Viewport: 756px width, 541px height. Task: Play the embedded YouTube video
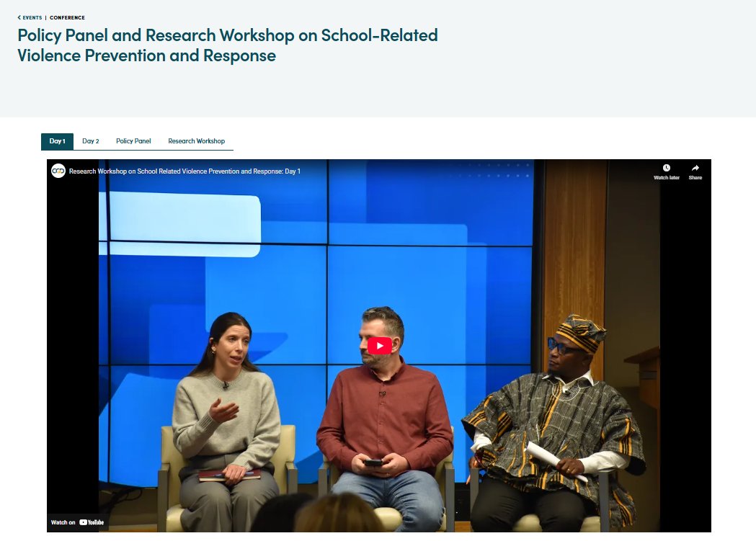380,345
